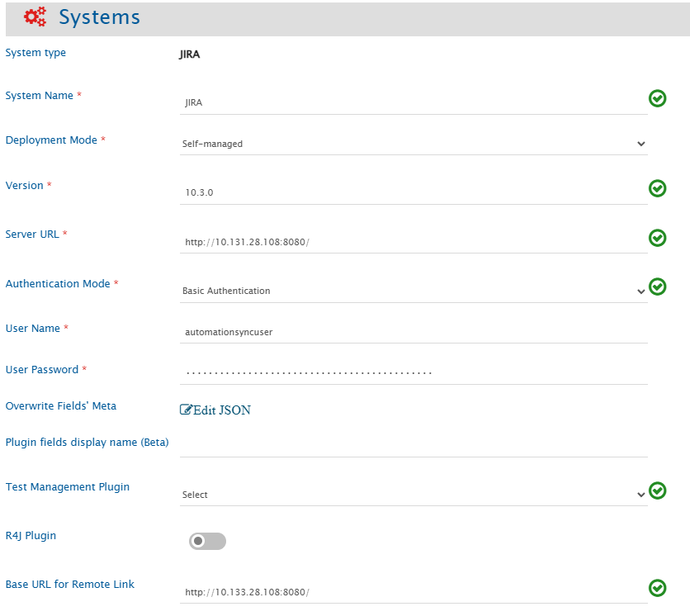Open the Edit JSON link

(221, 410)
